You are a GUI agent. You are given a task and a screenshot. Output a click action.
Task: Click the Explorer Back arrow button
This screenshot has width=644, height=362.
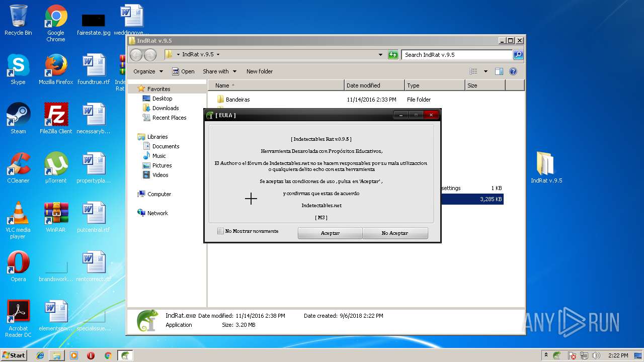click(x=136, y=55)
